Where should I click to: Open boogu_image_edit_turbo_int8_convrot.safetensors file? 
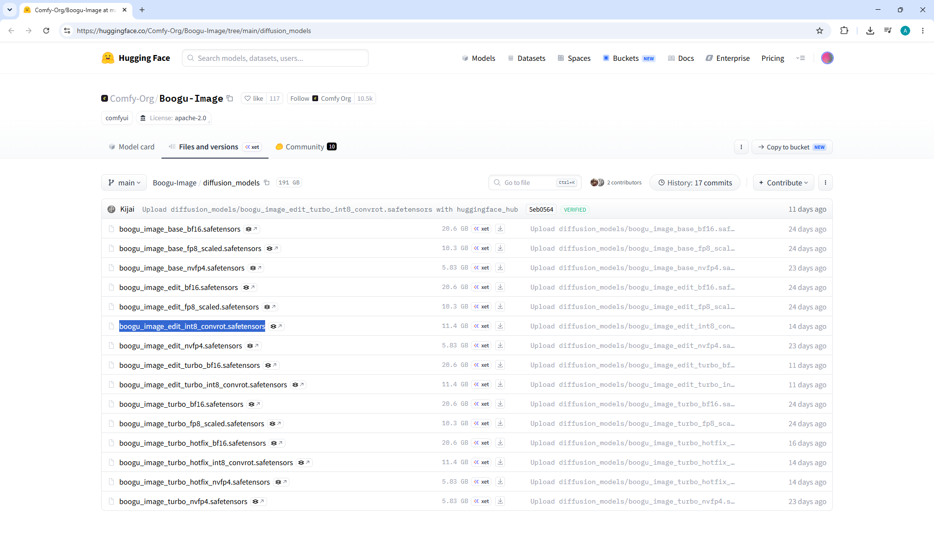(x=203, y=385)
